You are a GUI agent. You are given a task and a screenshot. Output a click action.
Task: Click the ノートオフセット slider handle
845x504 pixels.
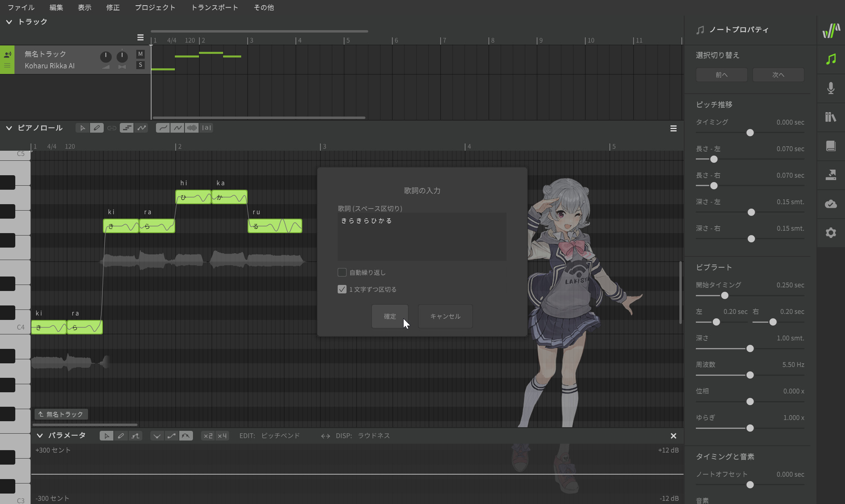(750, 485)
